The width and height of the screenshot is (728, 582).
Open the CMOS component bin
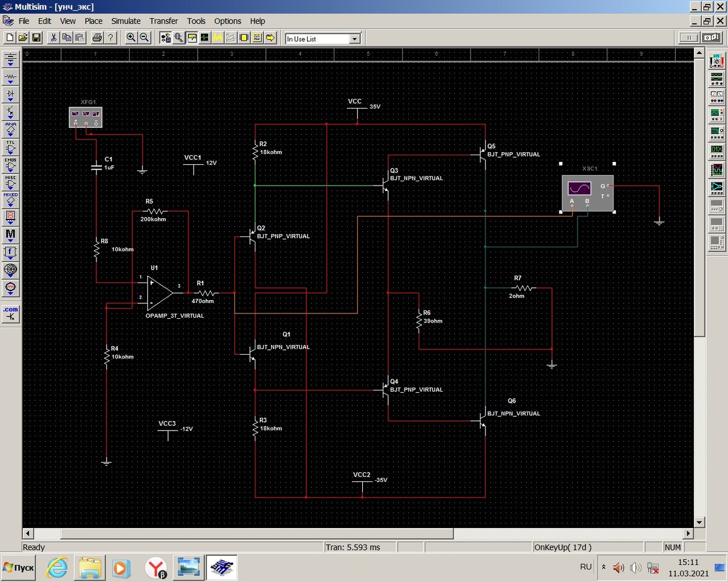point(11,165)
